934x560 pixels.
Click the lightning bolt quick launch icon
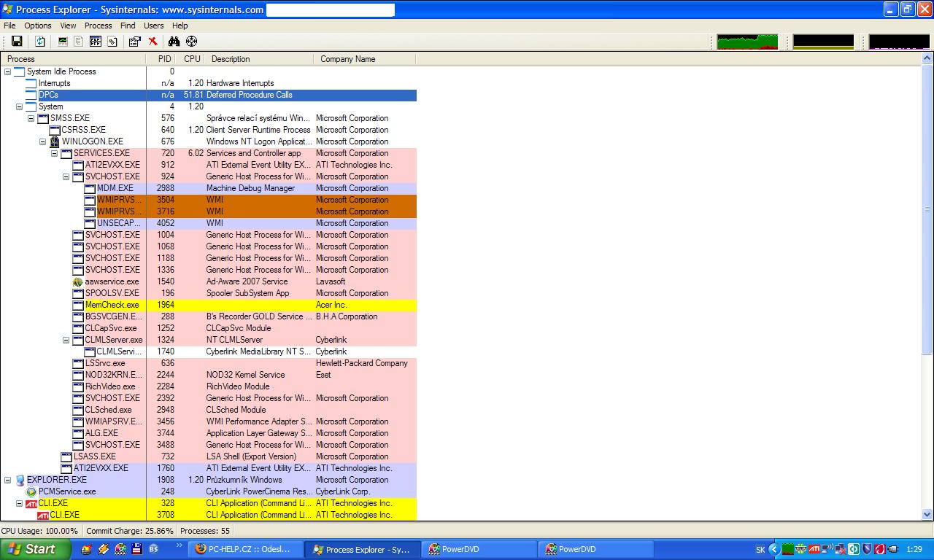coord(104,549)
